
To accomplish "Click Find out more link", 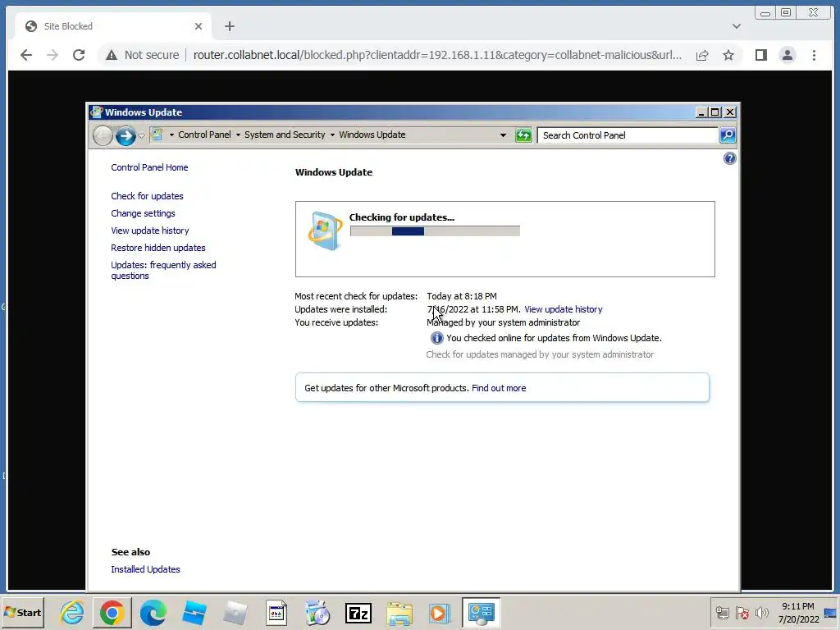I will [x=499, y=388].
